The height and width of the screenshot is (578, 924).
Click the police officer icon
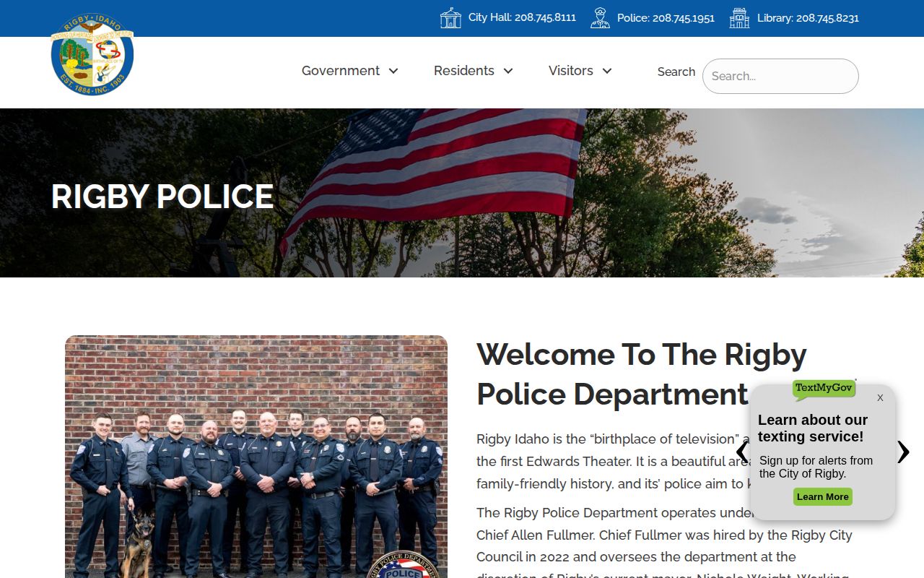tap(600, 18)
